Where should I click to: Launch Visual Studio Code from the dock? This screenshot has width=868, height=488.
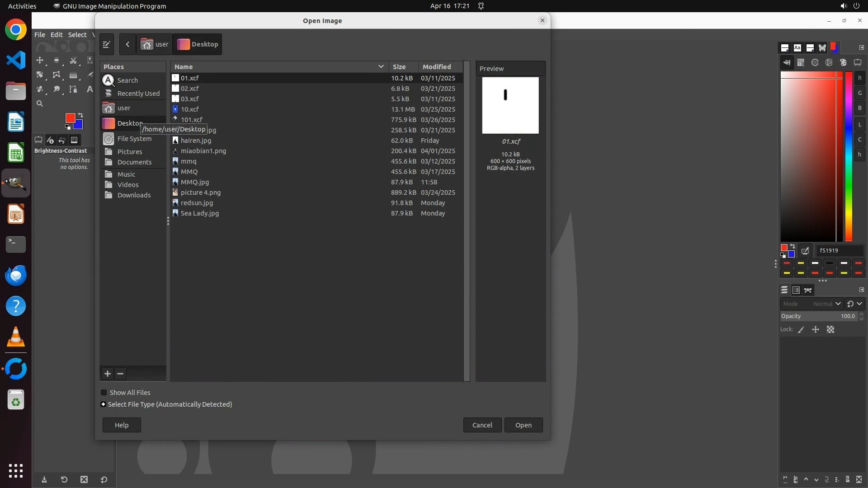pyautogui.click(x=16, y=60)
